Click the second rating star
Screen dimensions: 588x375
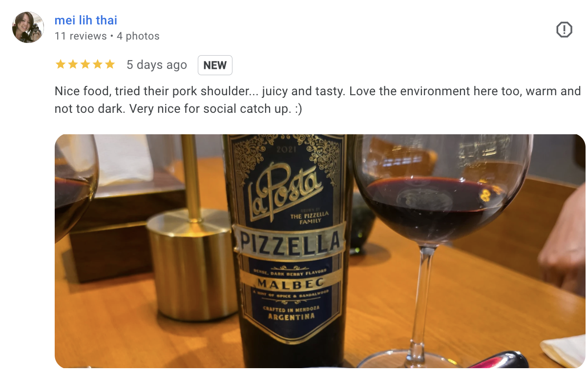coord(73,64)
